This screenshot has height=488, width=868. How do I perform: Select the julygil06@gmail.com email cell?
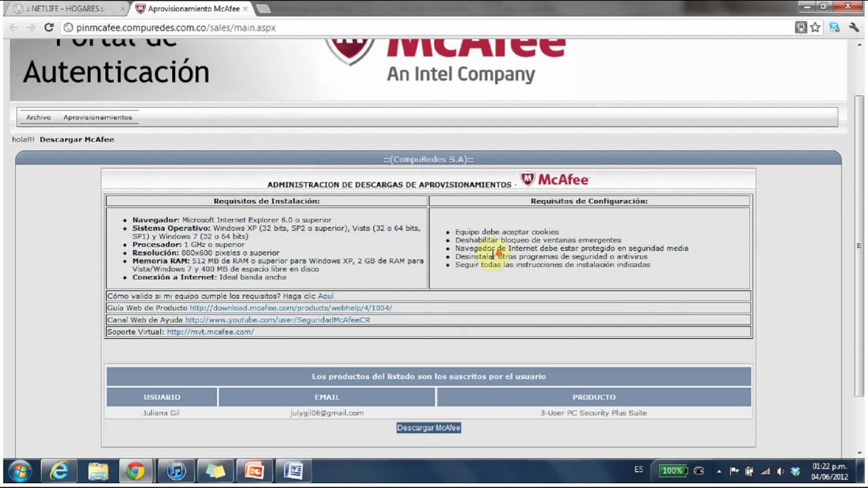point(327,413)
